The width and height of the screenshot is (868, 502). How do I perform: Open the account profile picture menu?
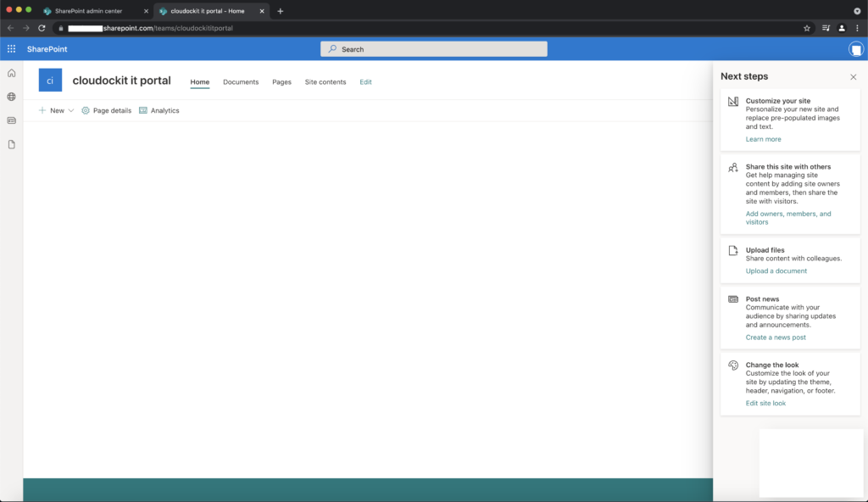click(x=856, y=49)
